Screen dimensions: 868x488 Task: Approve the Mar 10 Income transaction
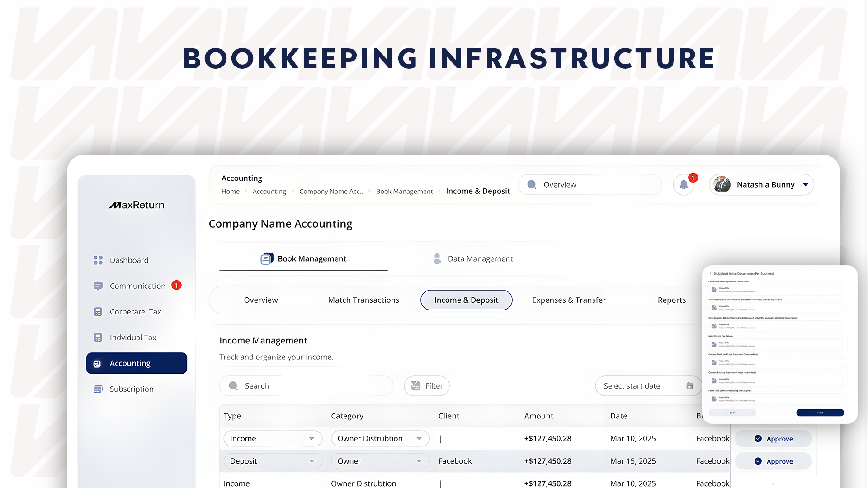[774, 439]
